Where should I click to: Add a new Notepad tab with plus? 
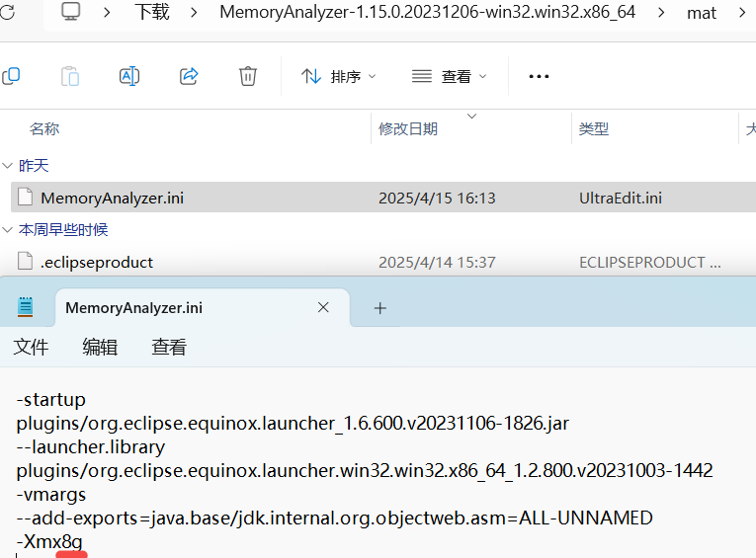(379, 308)
